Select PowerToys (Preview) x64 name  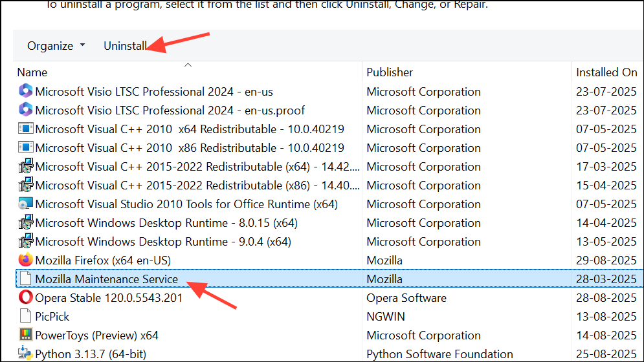tap(97, 335)
